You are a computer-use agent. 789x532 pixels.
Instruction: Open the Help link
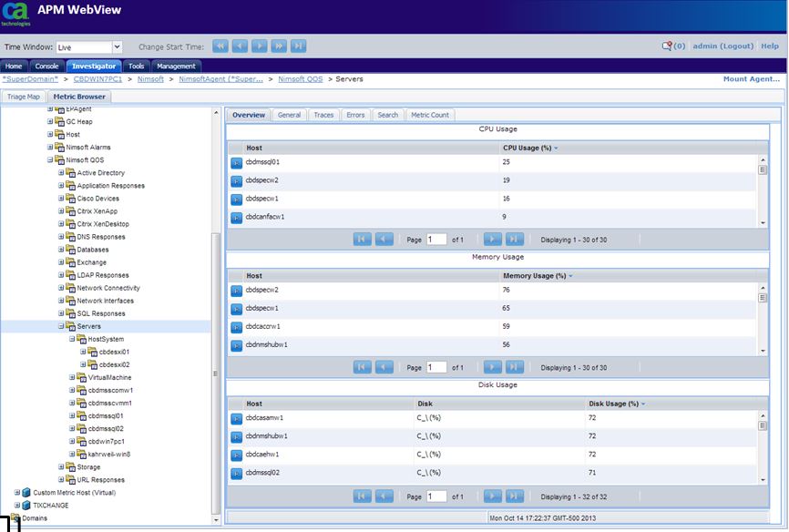point(769,46)
